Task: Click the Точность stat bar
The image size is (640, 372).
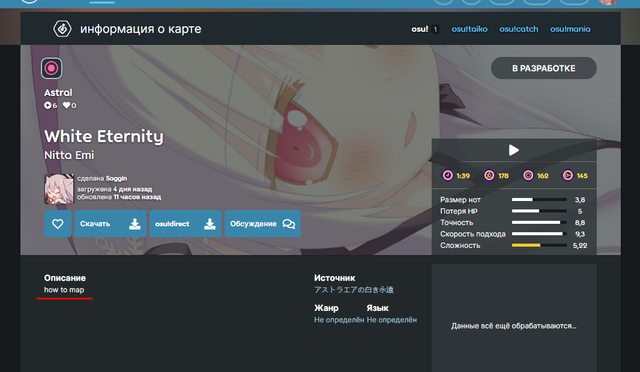Action: click(x=539, y=223)
